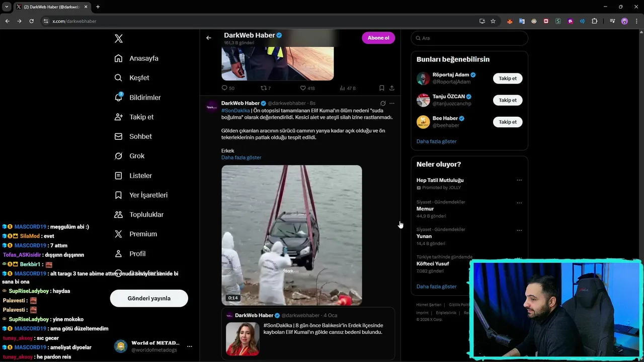Open more options for Memur trend
Viewport: 644px width, 362px height.
[x=519, y=203]
